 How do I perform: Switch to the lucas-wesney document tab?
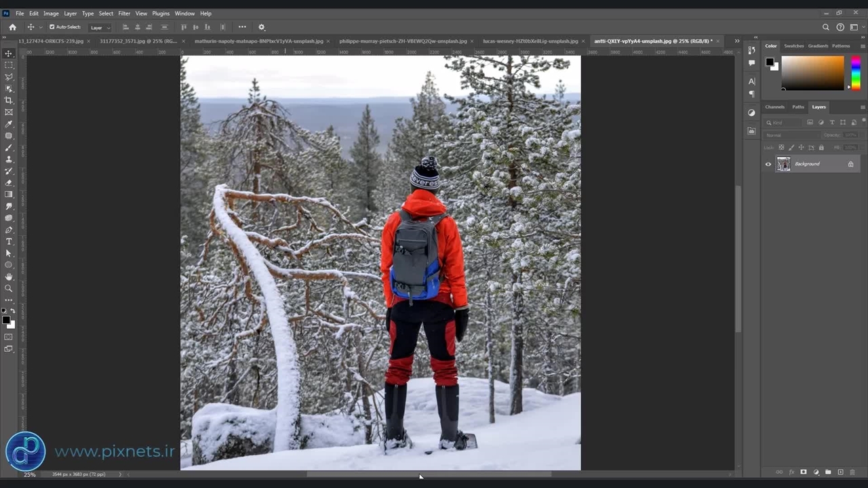(530, 41)
